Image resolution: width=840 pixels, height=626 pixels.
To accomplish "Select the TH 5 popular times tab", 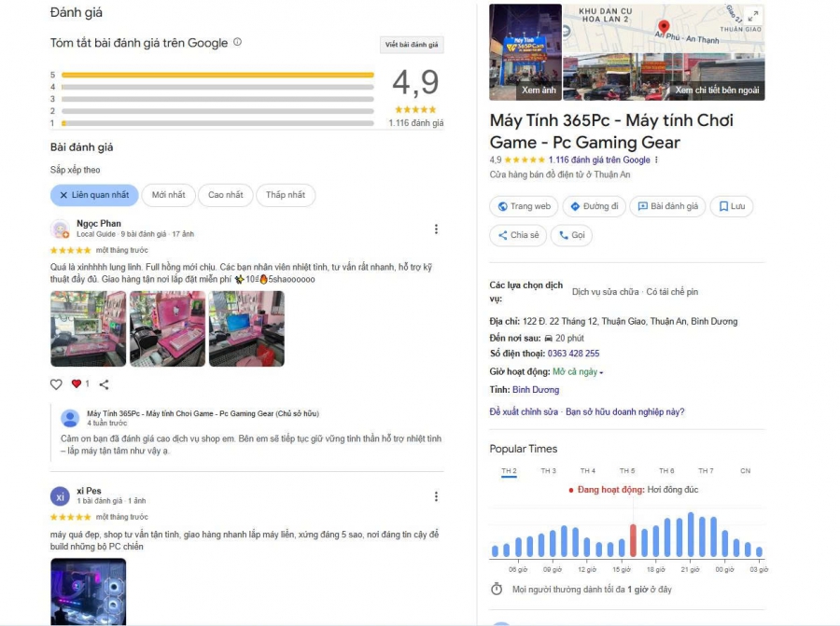I will (627, 471).
